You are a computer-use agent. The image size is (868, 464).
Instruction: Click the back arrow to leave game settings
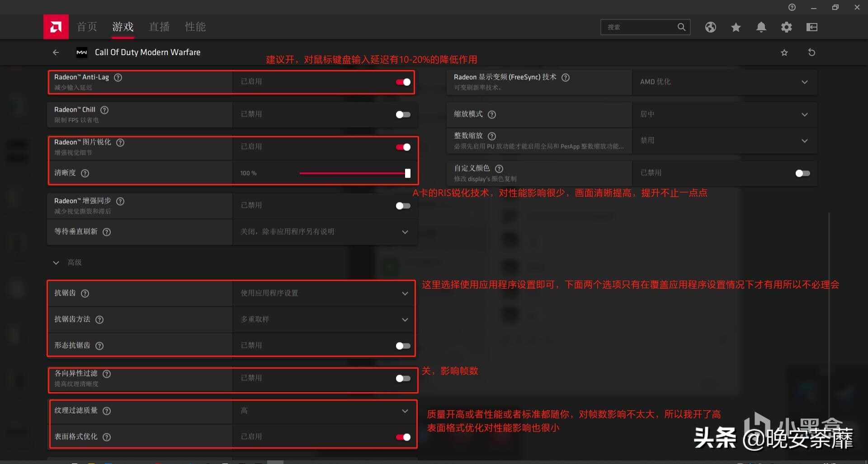[x=56, y=52]
